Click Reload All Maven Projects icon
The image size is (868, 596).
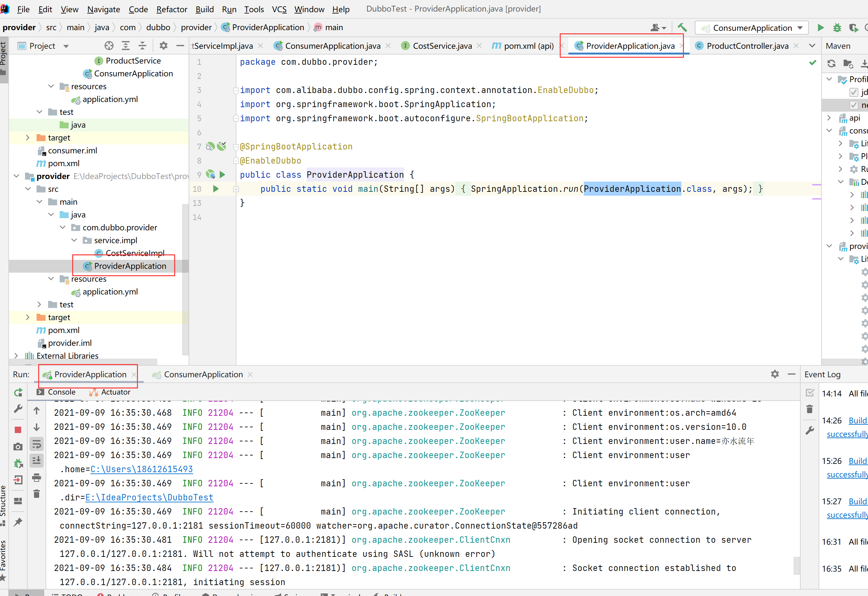coord(831,64)
